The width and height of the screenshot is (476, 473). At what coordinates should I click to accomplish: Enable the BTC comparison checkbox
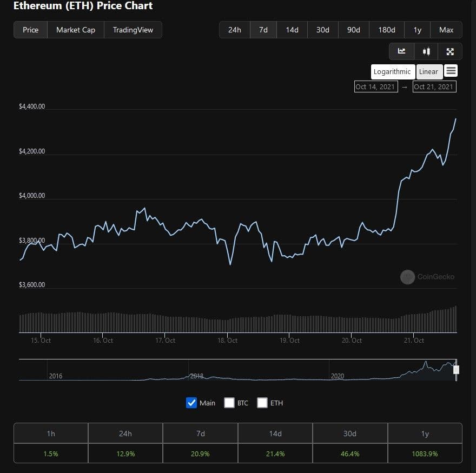[229, 403]
